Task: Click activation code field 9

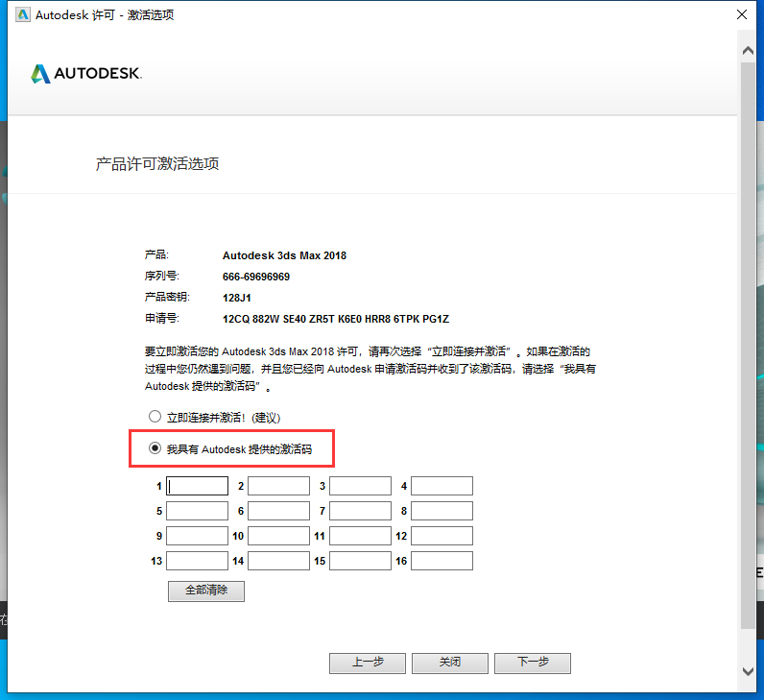Action: [x=197, y=536]
